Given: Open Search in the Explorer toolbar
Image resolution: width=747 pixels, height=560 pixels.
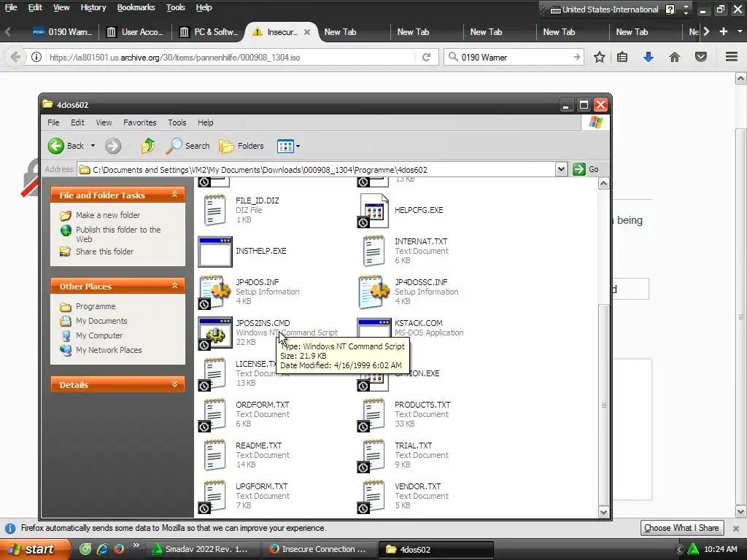Looking at the screenshot, I should pyautogui.click(x=187, y=146).
